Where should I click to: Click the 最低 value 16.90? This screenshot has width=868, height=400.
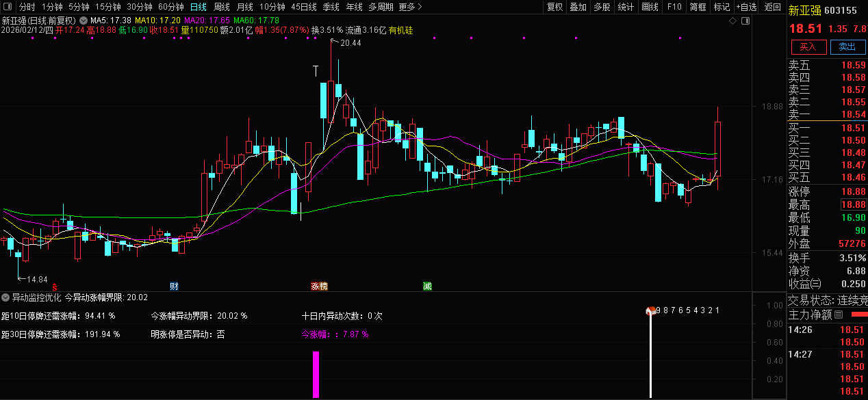(x=854, y=217)
